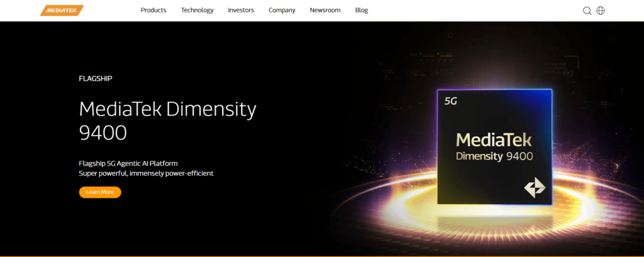Click the Super powerful, immensely power-efficient text
Image resolution: width=644 pixels, height=257 pixels.
click(146, 173)
